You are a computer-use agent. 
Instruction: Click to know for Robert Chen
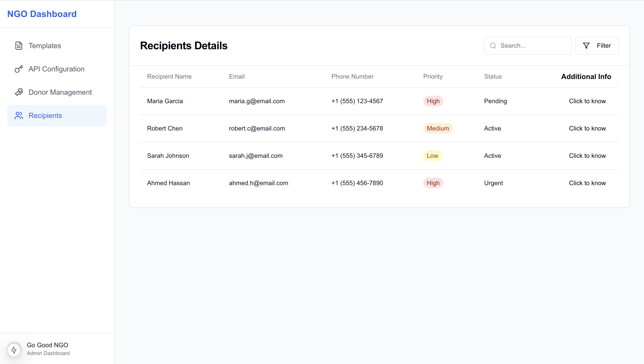[587, 128]
